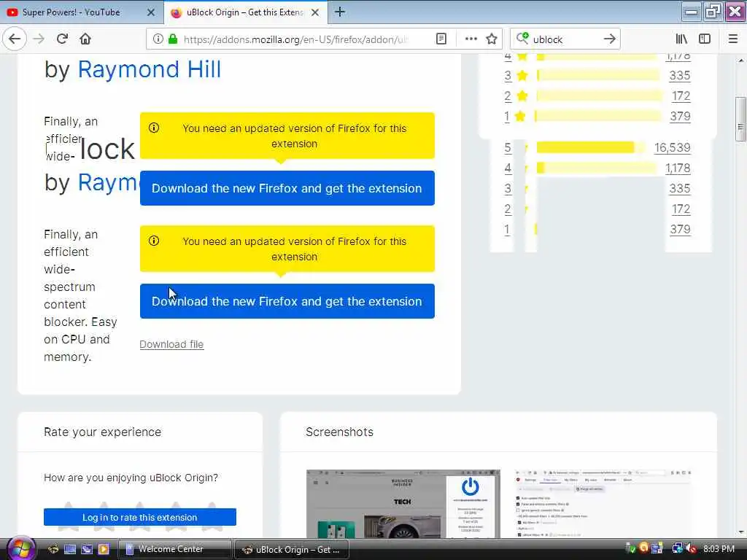This screenshot has height=560, width=747.
Task: Close the Super Powers YouTube tab
Action: [150, 12]
